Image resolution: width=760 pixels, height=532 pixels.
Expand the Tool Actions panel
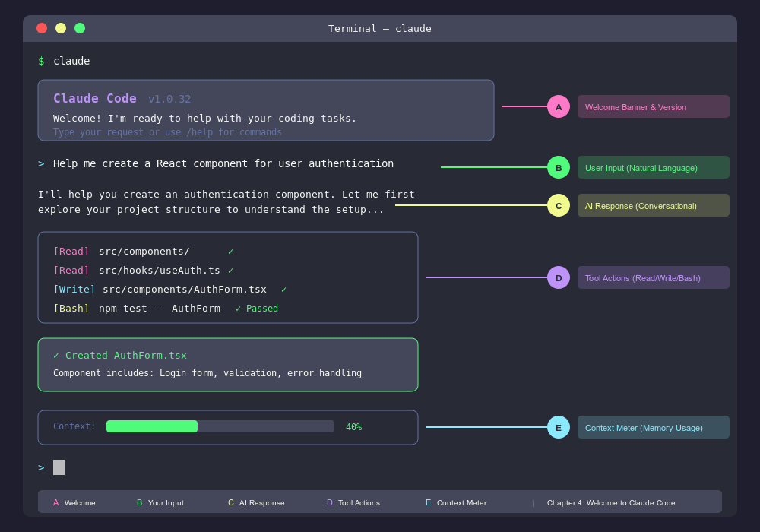[x=228, y=277]
